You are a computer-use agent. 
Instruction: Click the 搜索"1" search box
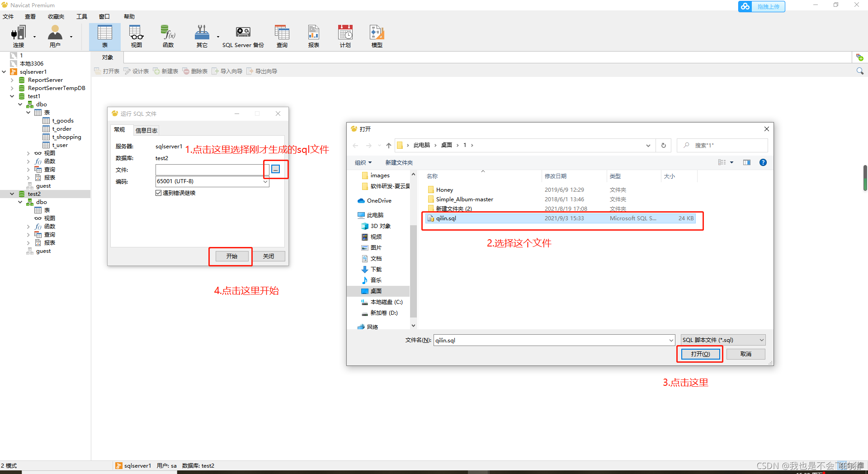[722, 145]
